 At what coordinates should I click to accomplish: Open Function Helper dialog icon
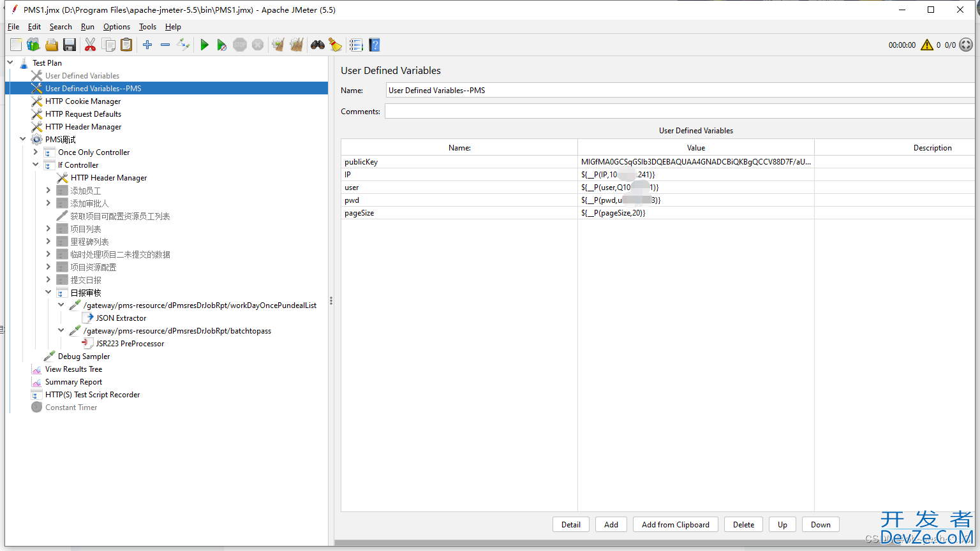(x=356, y=45)
